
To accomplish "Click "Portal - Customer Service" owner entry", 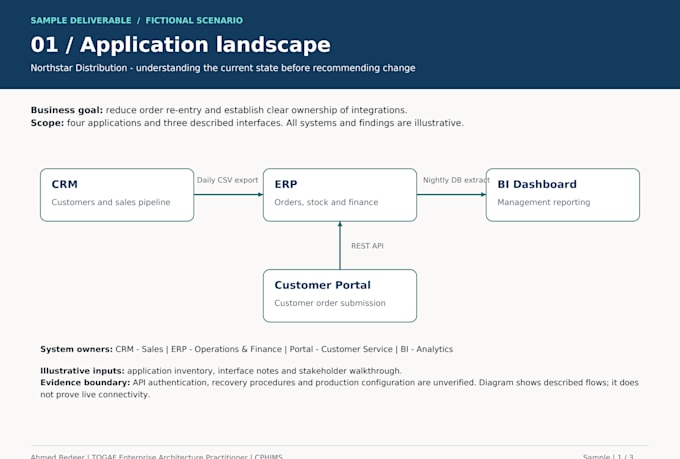I will 341,349.
